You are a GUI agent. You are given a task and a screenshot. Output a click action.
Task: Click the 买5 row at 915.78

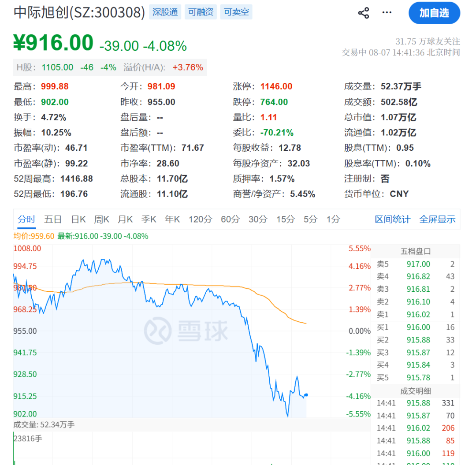[416, 378]
